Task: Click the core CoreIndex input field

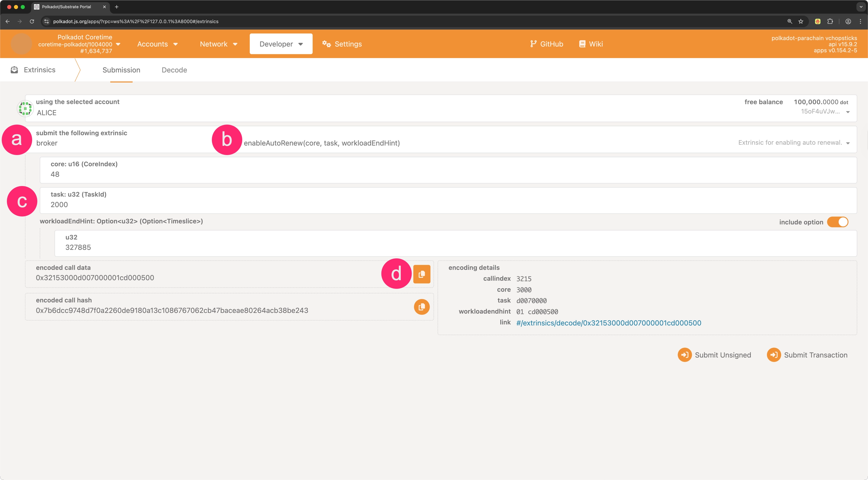Action: (448, 170)
